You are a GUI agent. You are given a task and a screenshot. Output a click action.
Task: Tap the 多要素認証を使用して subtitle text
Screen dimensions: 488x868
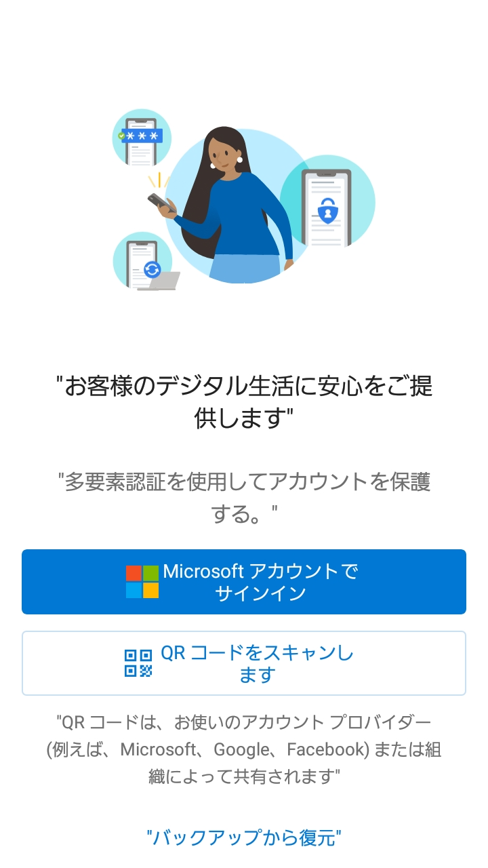pos(244,498)
